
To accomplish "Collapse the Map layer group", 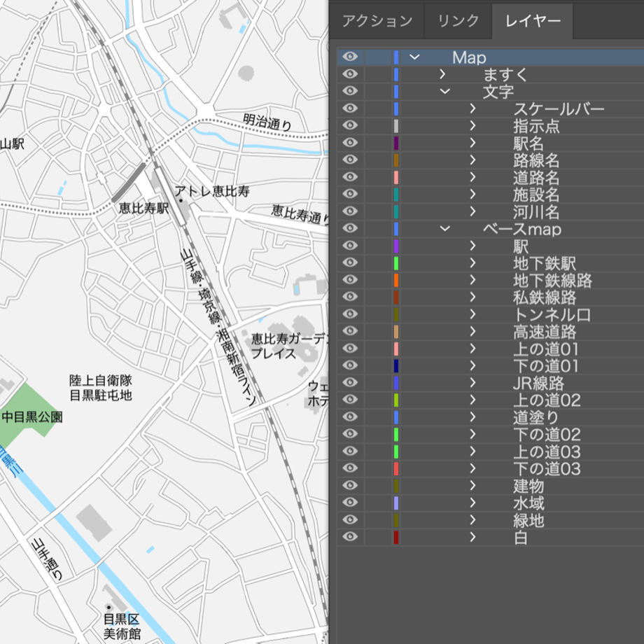I will click(x=414, y=57).
